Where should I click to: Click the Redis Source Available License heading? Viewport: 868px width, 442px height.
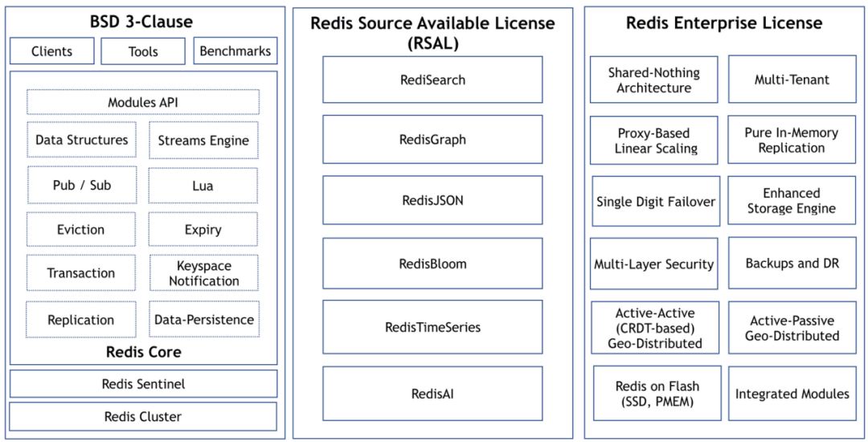[432, 33]
